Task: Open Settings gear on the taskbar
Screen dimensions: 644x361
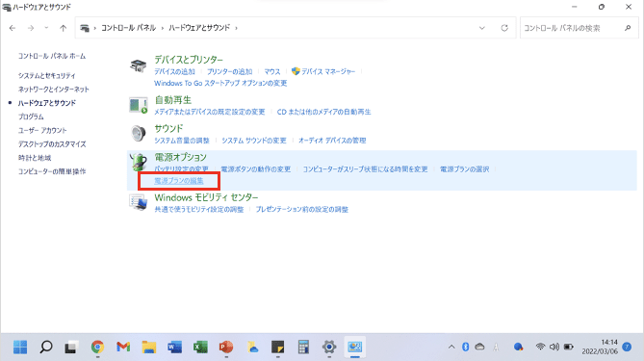Action: coord(329,347)
